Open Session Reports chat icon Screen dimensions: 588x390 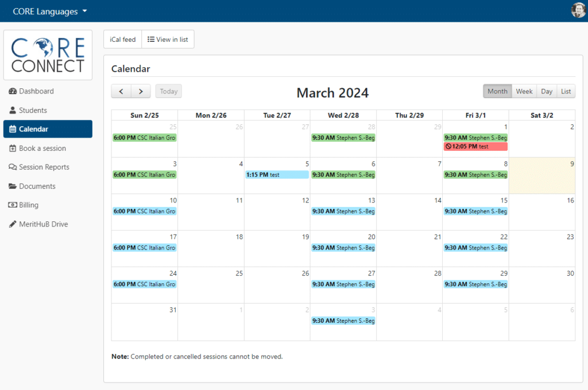pyautogui.click(x=13, y=167)
